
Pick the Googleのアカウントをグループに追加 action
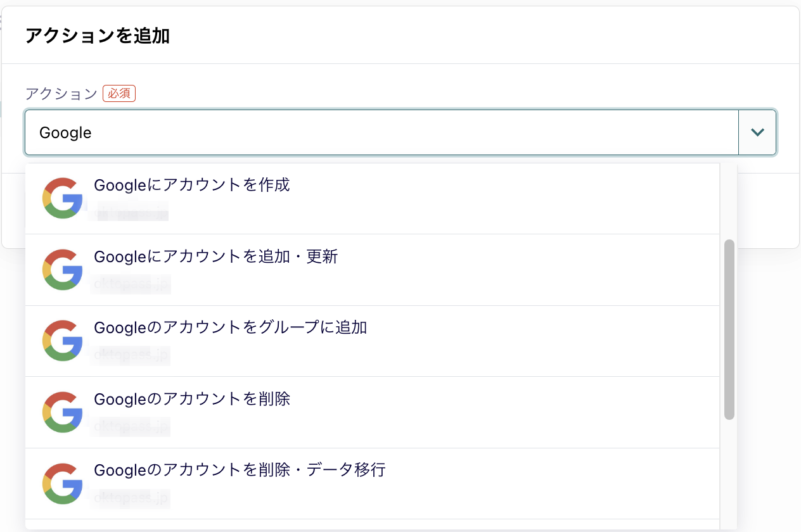tap(230, 327)
